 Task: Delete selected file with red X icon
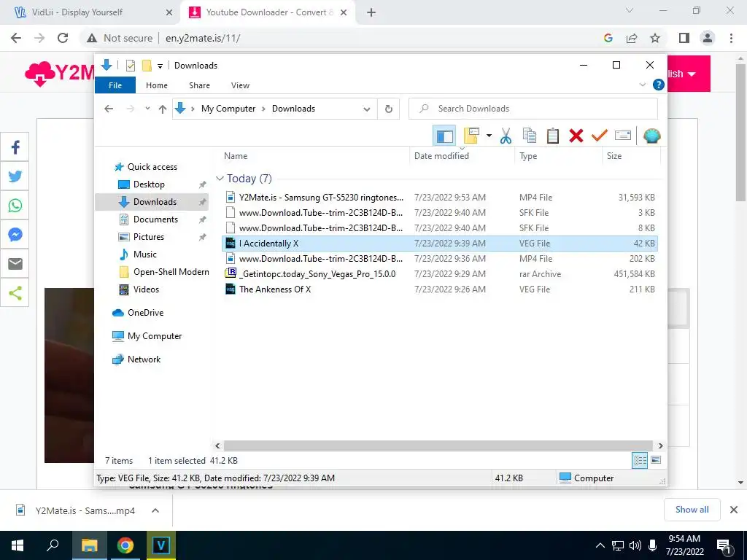point(576,136)
